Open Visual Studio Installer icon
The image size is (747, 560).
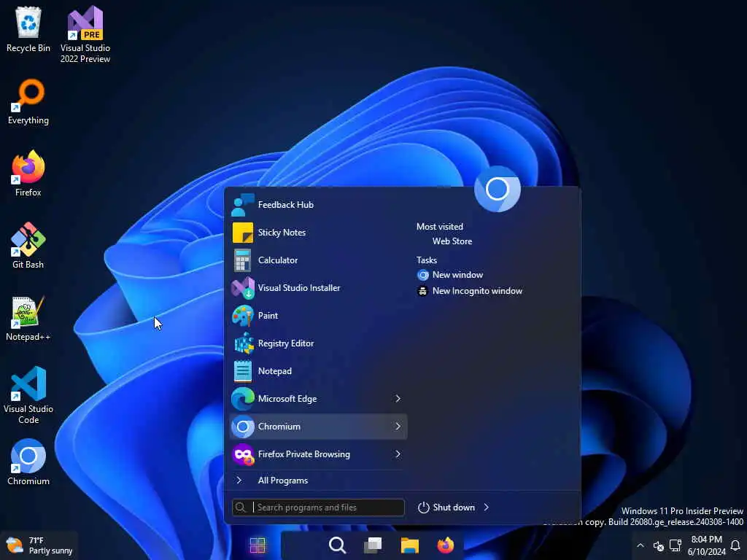242,287
